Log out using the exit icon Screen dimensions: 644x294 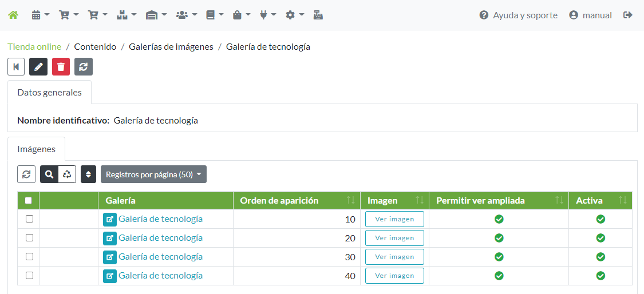coord(628,15)
